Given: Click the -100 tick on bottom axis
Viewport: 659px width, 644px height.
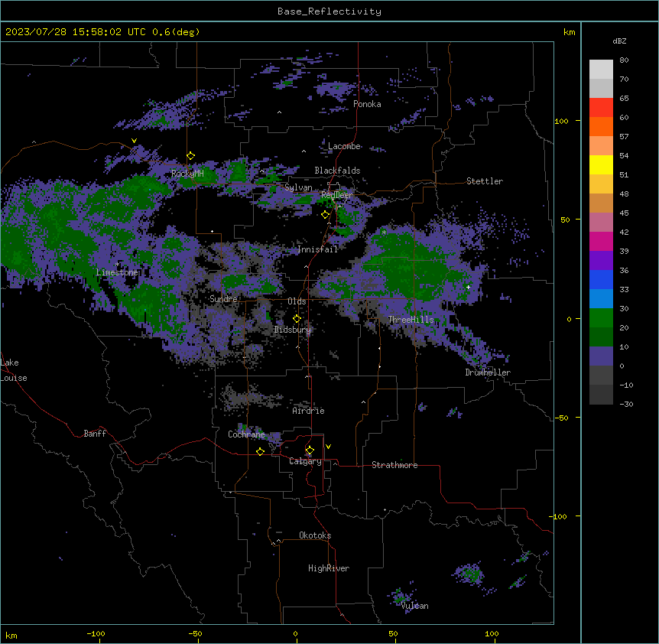Looking at the screenshot, I should 96,633.
